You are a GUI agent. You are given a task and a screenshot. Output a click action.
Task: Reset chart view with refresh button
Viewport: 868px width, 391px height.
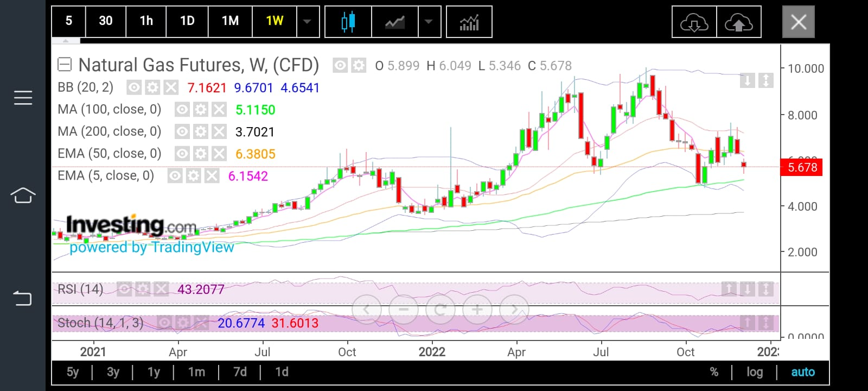[441, 310]
